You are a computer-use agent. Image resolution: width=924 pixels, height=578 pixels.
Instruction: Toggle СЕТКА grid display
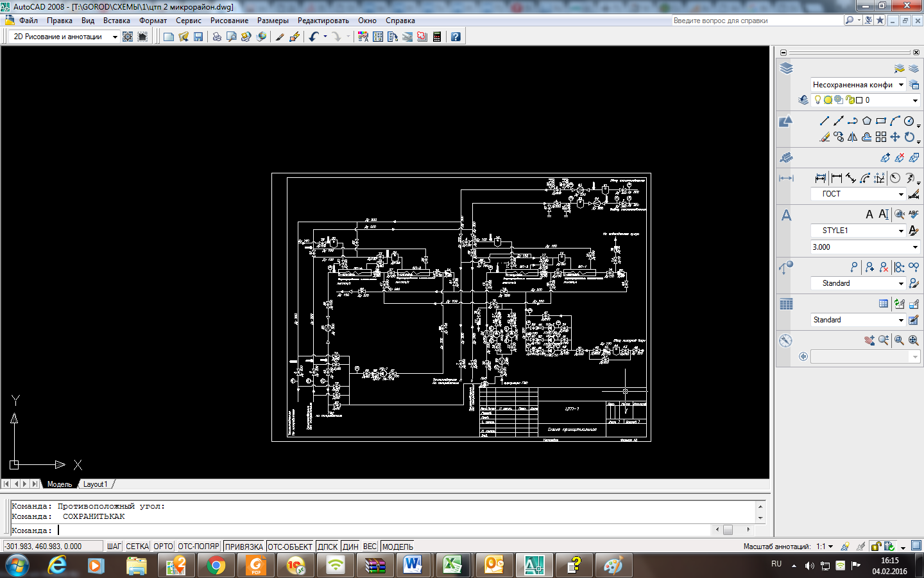[x=137, y=547]
